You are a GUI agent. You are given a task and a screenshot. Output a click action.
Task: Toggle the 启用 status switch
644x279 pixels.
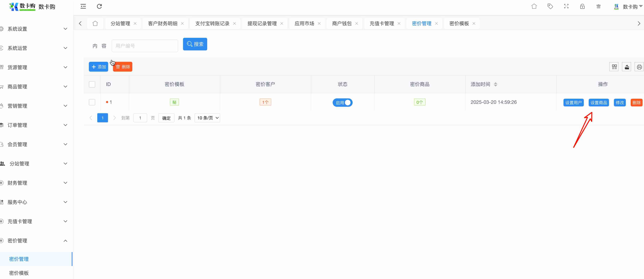point(342,103)
